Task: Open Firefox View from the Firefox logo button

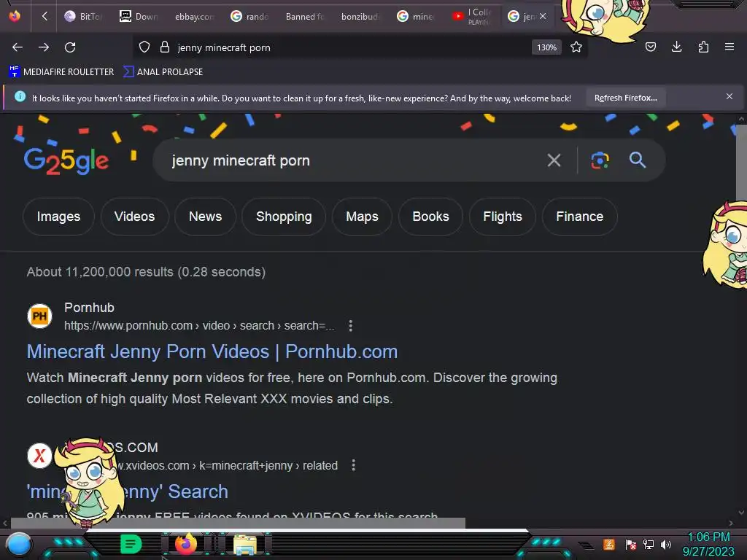Action: 15,16
